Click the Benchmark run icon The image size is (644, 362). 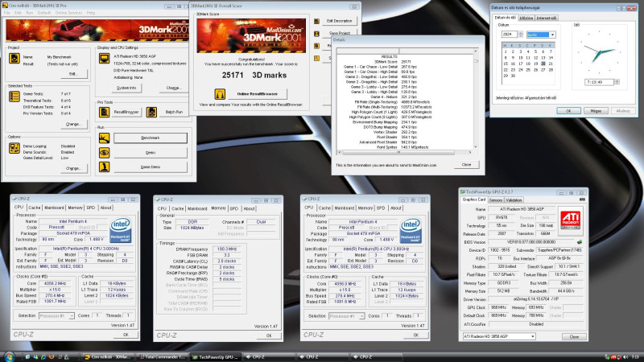(105, 138)
